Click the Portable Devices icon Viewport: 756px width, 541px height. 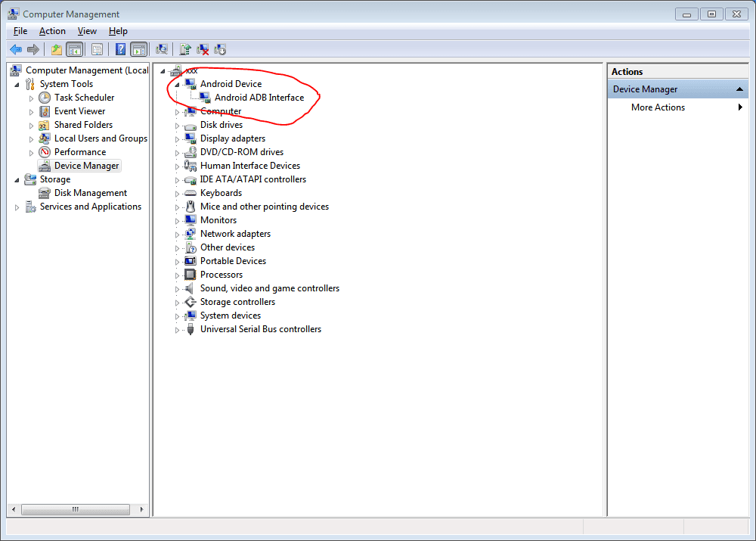click(x=191, y=261)
